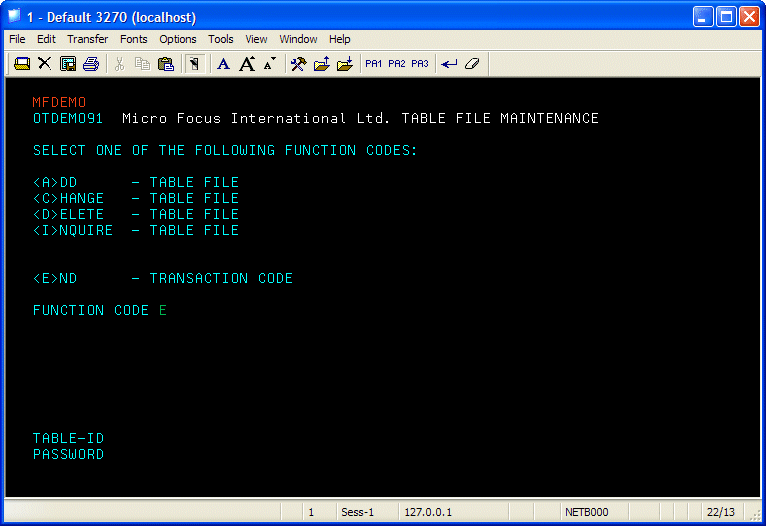Maximize the Default 3270 window
Screen dimensions: 766x526
(726, 17)
